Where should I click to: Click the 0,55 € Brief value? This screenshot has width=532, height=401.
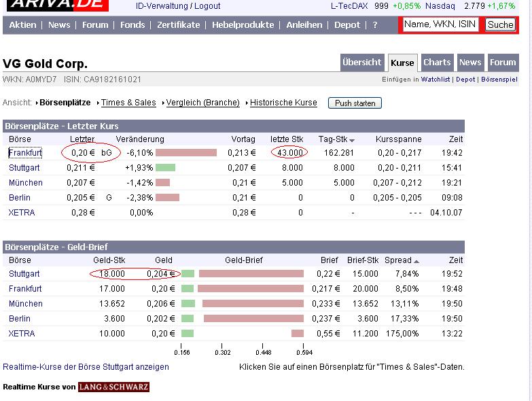(x=328, y=333)
